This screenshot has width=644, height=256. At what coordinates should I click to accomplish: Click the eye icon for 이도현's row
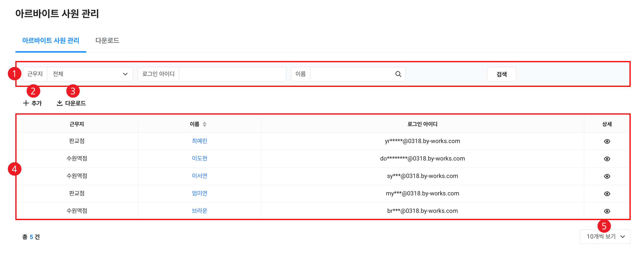(607, 159)
